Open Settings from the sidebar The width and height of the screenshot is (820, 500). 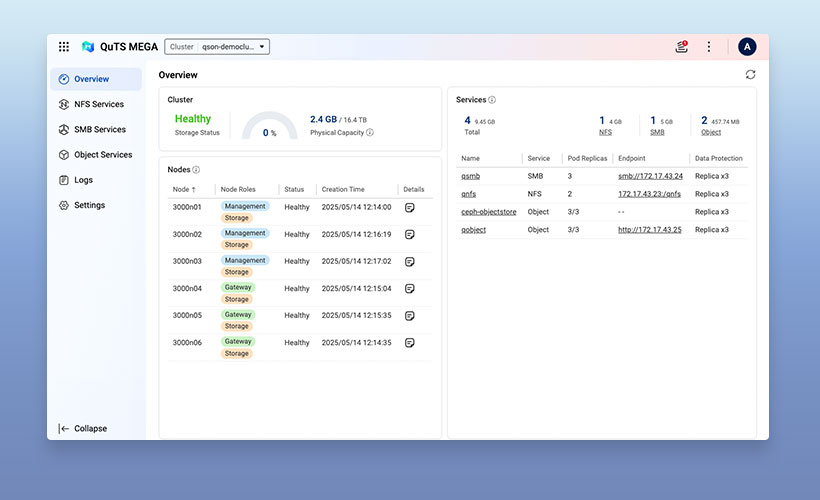point(88,205)
